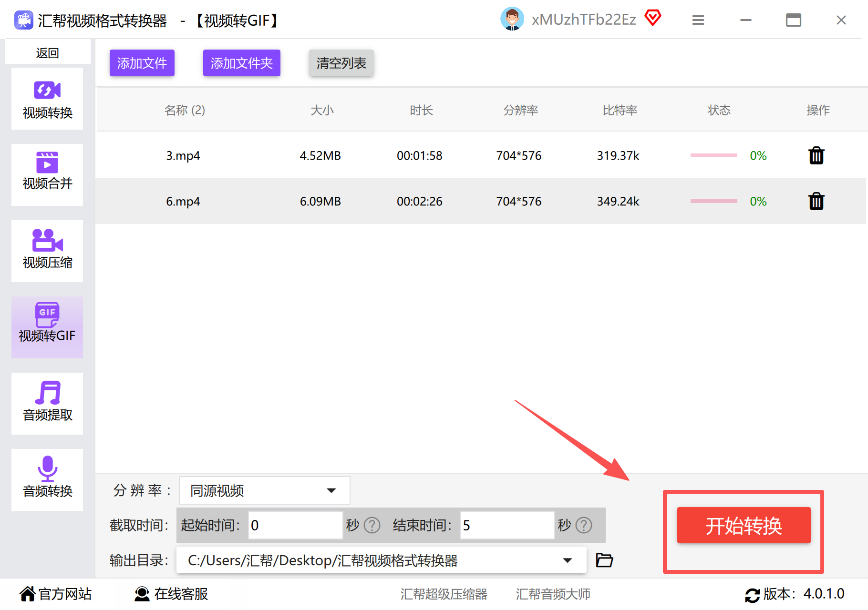Open the hamburger menu in title bar
Screen dimensions: 868x610
698,20
